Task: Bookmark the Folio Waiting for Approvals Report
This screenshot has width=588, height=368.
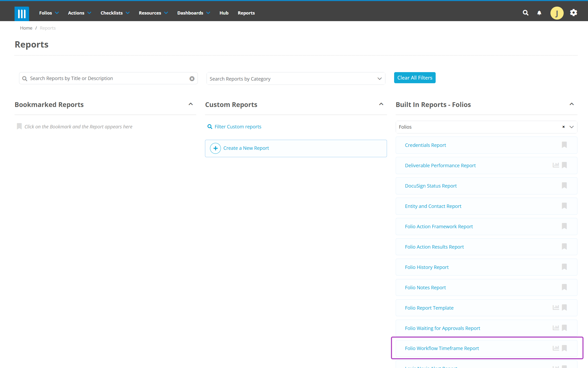Action: [564, 328]
